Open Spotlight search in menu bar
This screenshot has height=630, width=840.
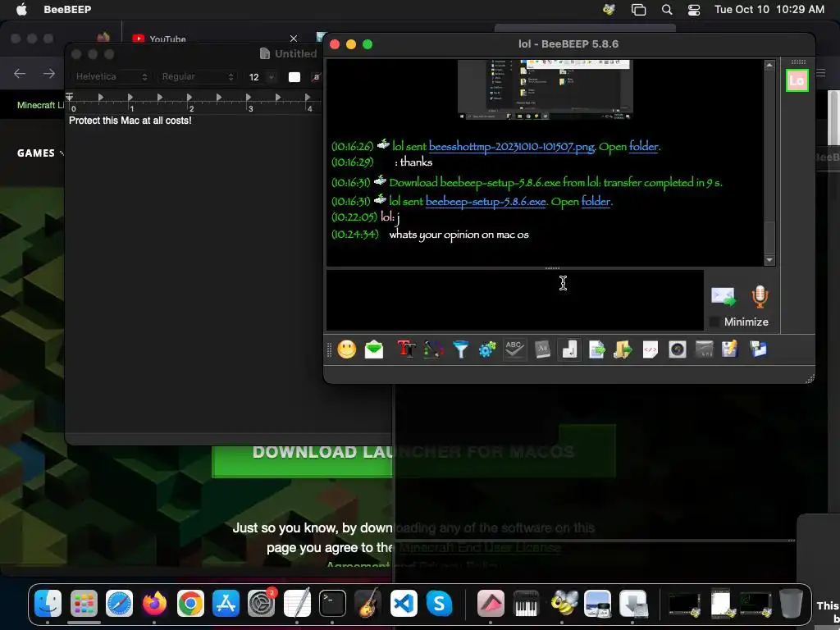(666, 9)
